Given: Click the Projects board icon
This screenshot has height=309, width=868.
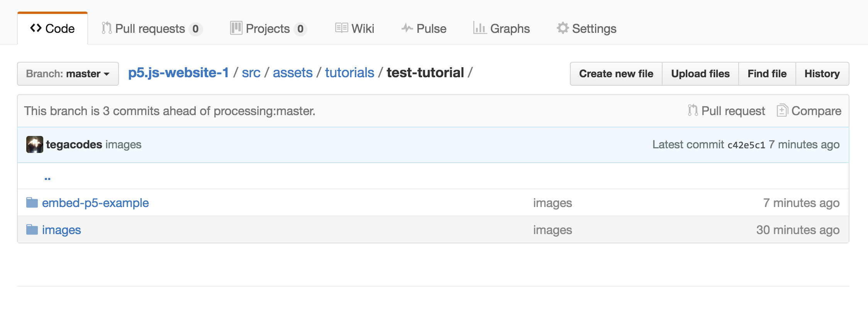Looking at the screenshot, I should click(x=236, y=28).
